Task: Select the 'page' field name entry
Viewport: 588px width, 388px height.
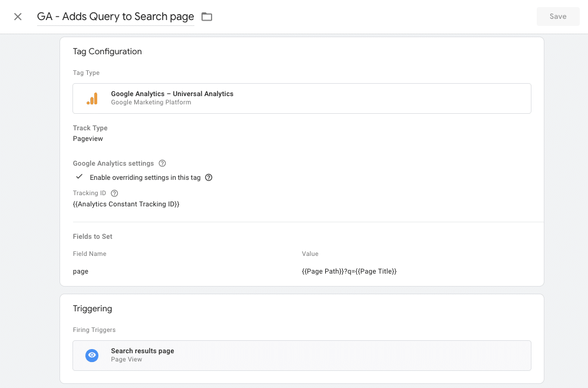Action: (x=81, y=271)
